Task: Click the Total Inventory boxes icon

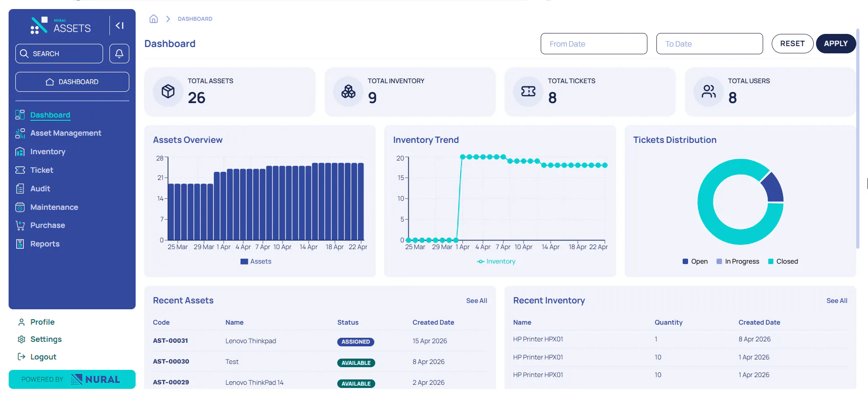Action: [x=348, y=91]
